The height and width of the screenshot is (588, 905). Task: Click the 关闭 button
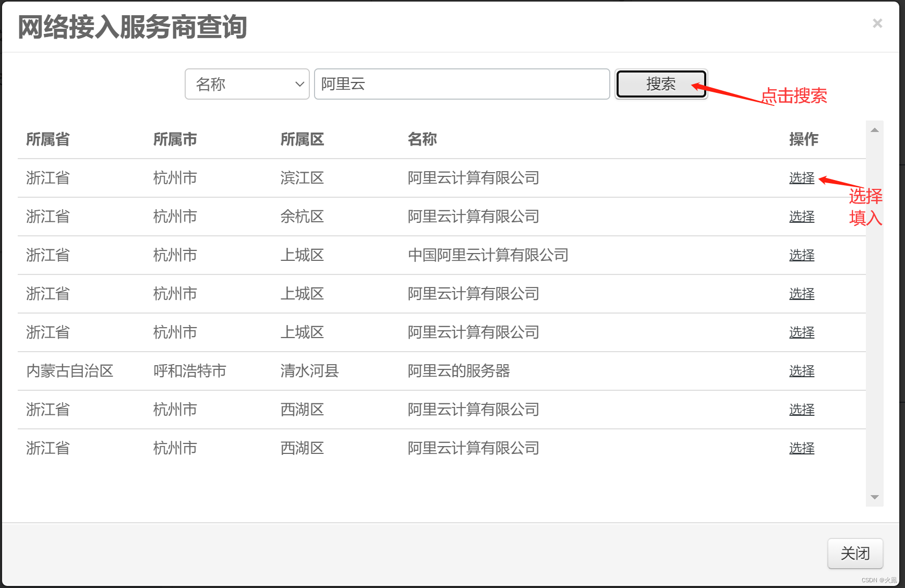click(x=855, y=554)
